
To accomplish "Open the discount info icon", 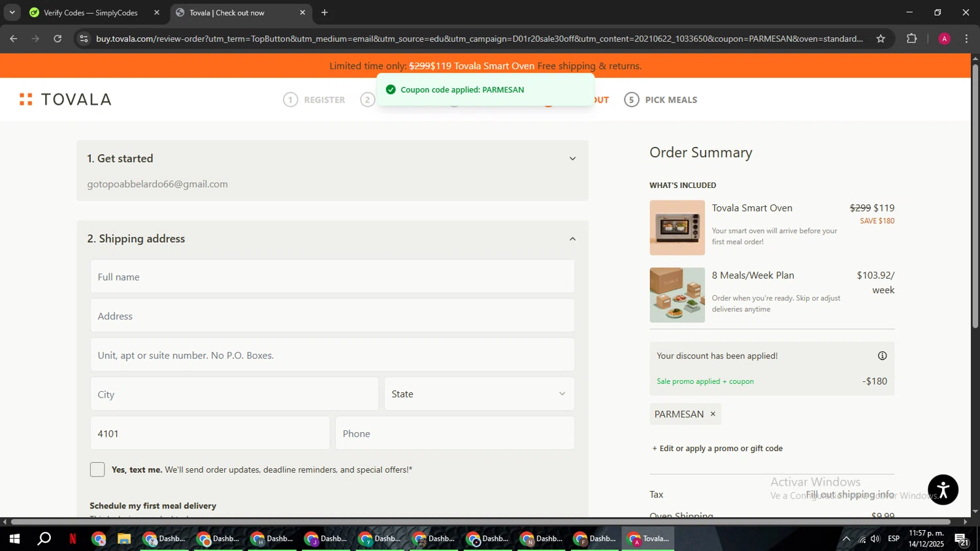I will 882,356.
